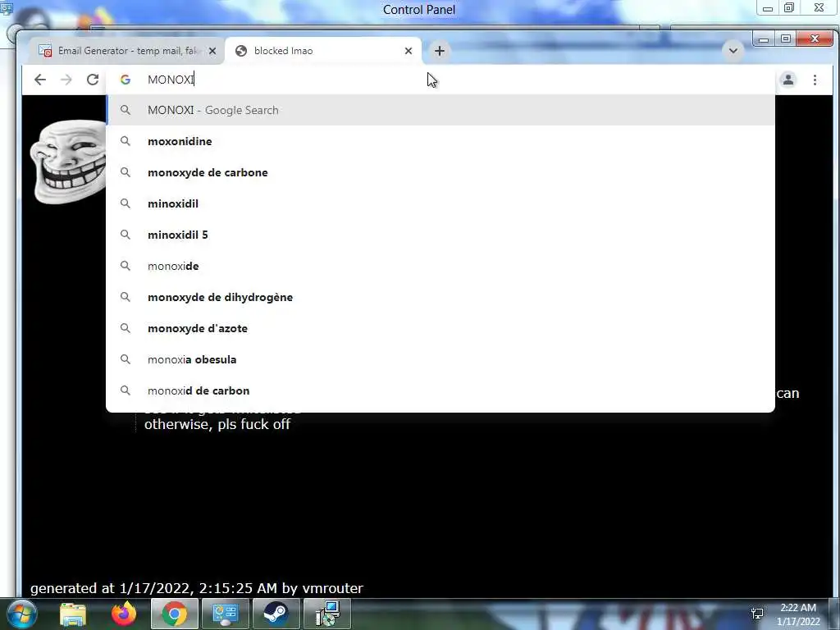
Task: Click the 'otherwise, pls fuck off' text
Action: (217, 424)
